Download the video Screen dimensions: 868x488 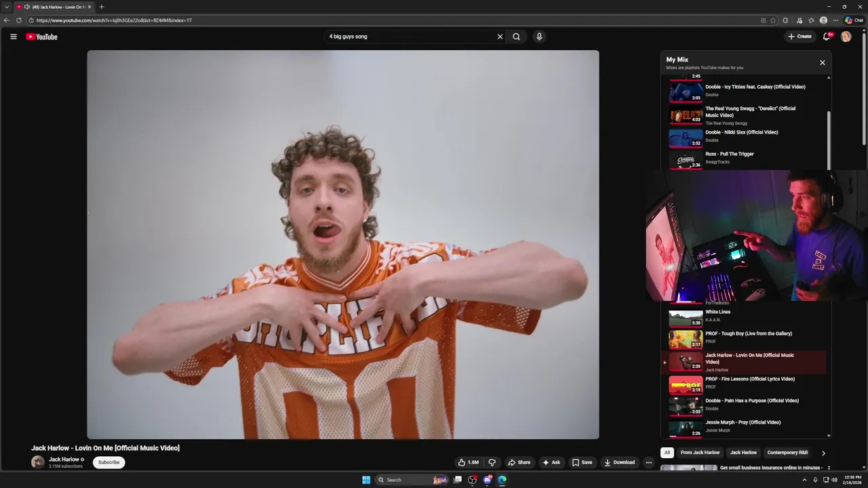tap(619, 462)
